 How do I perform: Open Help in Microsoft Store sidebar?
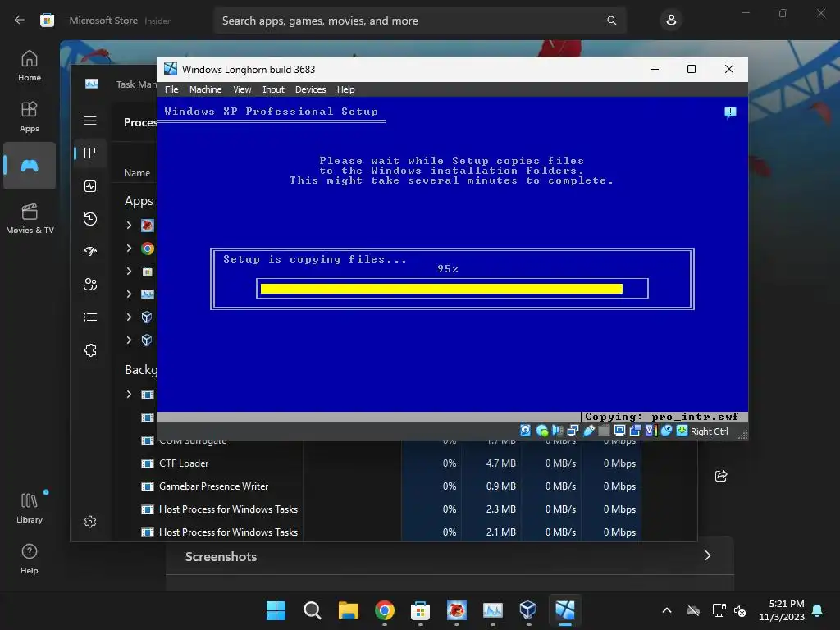[30, 559]
